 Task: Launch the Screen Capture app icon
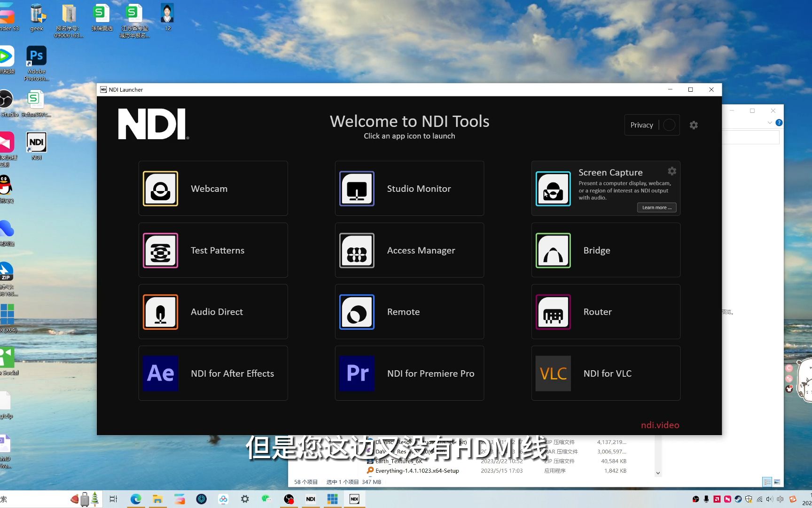point(553,189)
